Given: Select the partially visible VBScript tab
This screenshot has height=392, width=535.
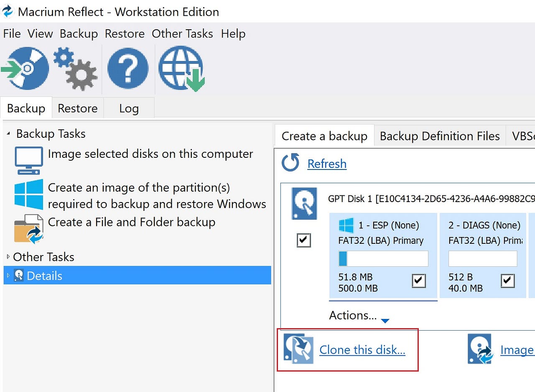Looking at the screenshot, I should 521,136.
